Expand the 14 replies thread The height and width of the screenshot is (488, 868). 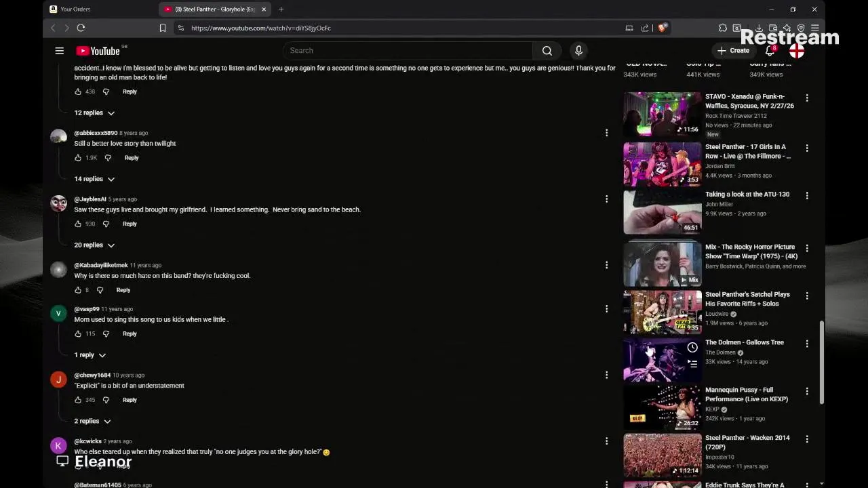(x=94, y=179)
